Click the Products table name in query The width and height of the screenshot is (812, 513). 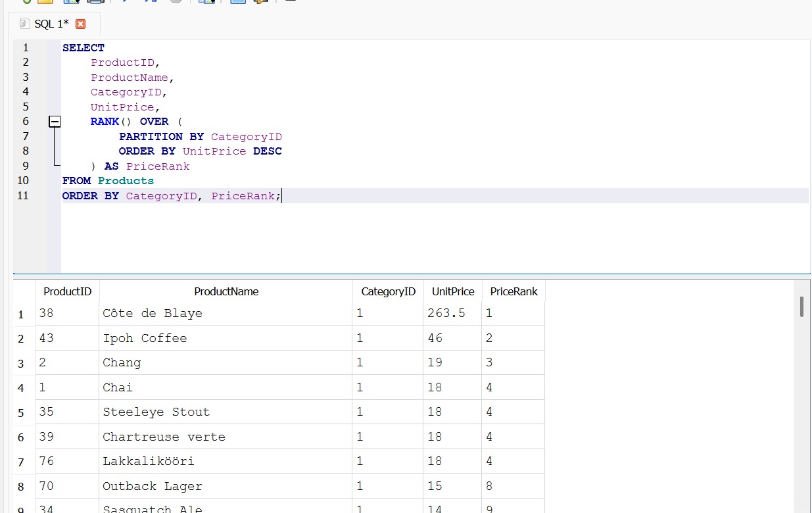(x=126, y=181)
